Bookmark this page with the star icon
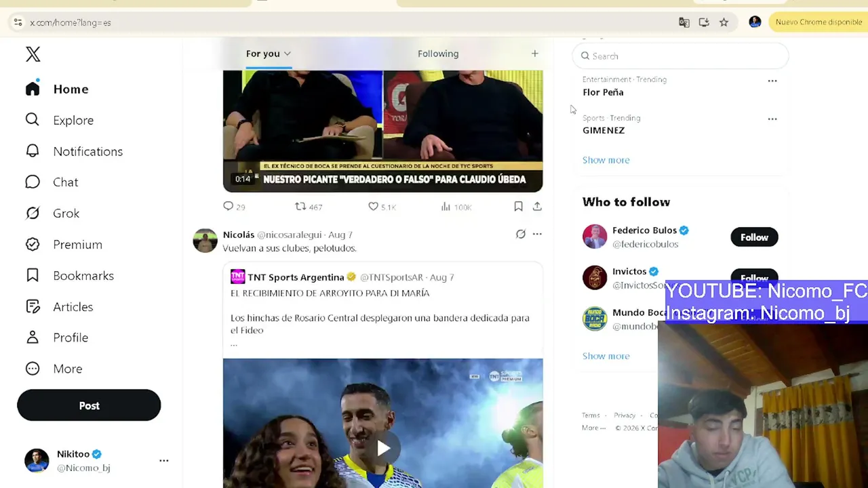The width and height of the screenshot is (868, 488). [724, 22]
